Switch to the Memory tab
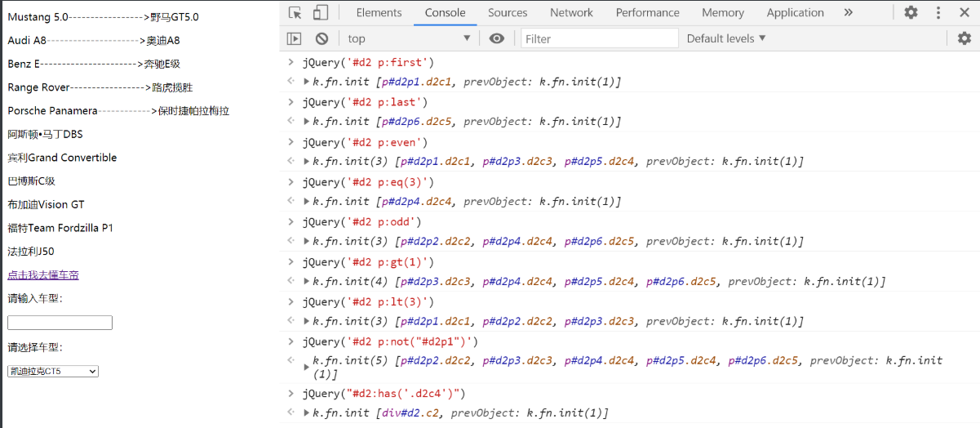Image resolution: width=980 pixels, height=428 pixels. click(723, 12)
